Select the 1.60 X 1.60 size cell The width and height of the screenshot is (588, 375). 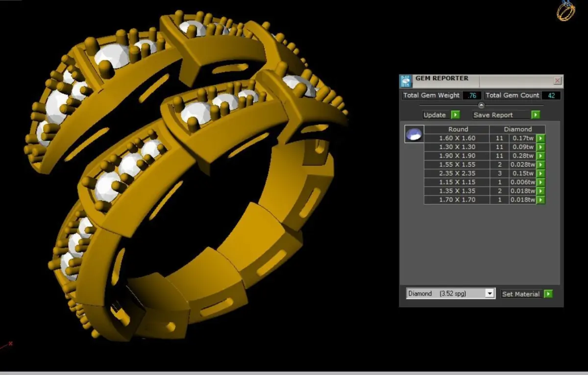pos(457,138)
